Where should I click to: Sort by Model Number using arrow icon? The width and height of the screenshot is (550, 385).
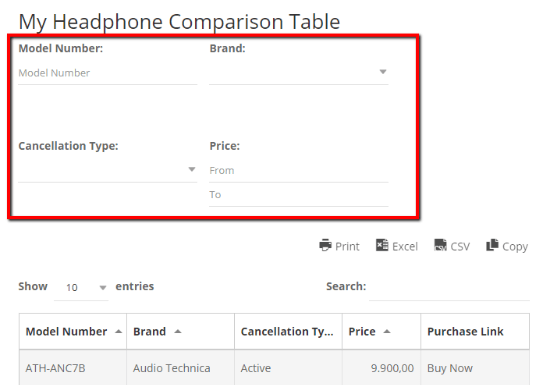119,332
